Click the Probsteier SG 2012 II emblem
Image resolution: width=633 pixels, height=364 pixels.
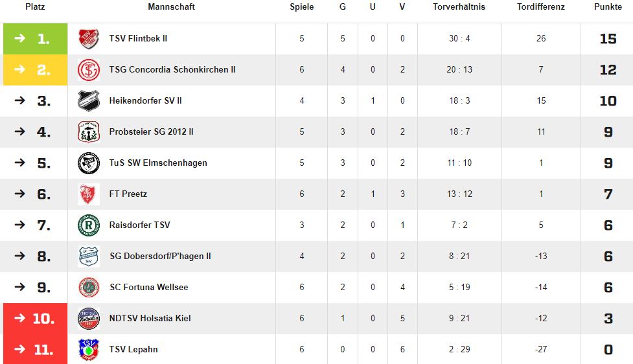pos(88,132)
